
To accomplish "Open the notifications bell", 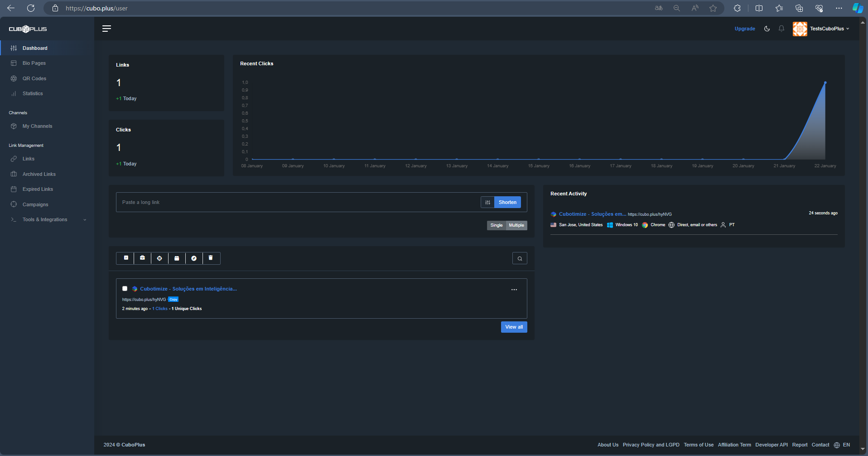I will pyautogui.click(x=781, y=29).
